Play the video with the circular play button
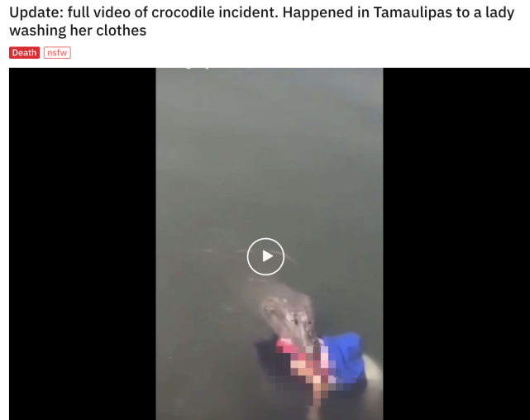The height and width of the screenshot is (420, 530). pos(265,256)
